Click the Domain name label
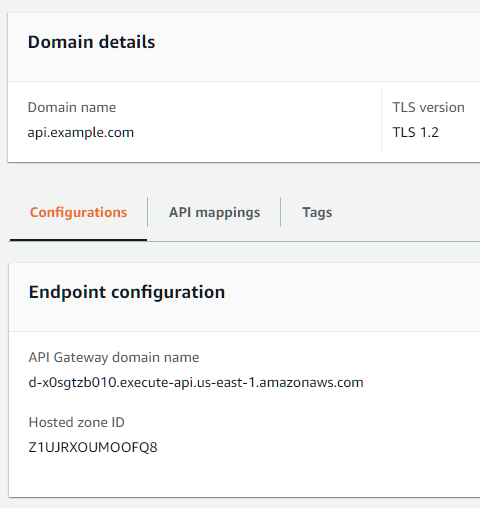 click(72, 107)
